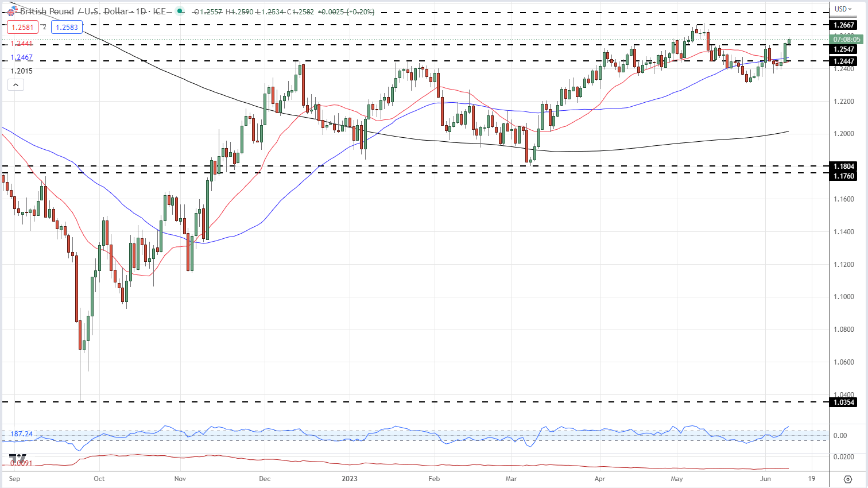Image resolution: width=868 pixels, height=488 pixels.
Task: Click the 0.0091 indicator value
Action: click(x=22, y=463)
